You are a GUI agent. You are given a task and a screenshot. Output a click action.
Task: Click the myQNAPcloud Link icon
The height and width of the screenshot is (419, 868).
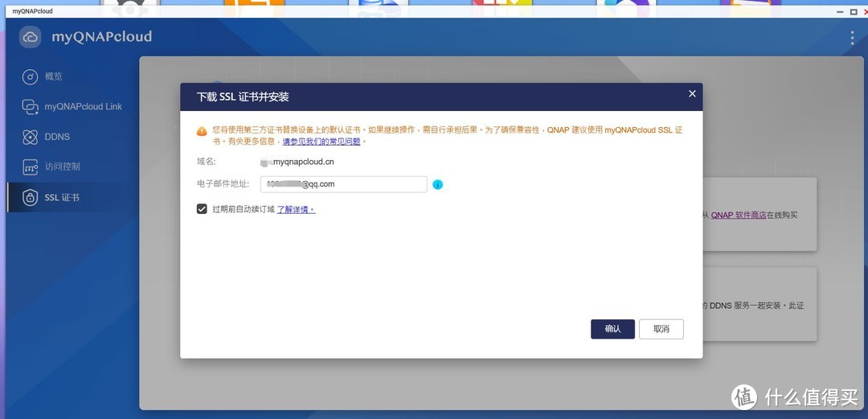(x=30, y=106)
